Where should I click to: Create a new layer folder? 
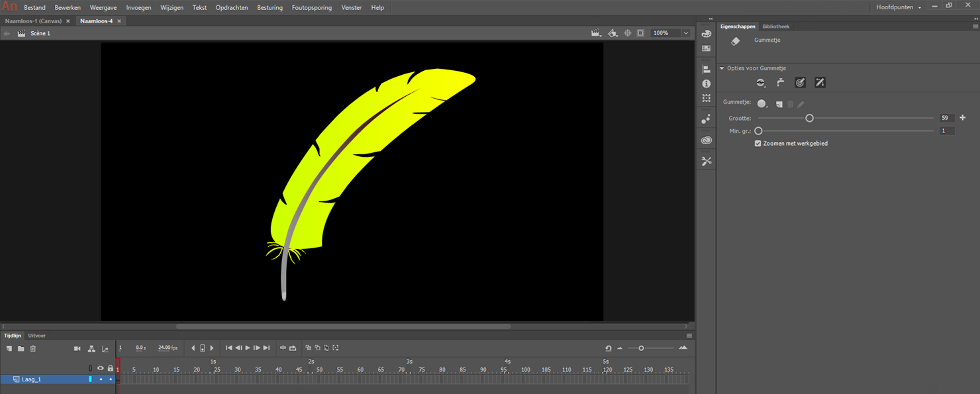click(x=21, y=348)
